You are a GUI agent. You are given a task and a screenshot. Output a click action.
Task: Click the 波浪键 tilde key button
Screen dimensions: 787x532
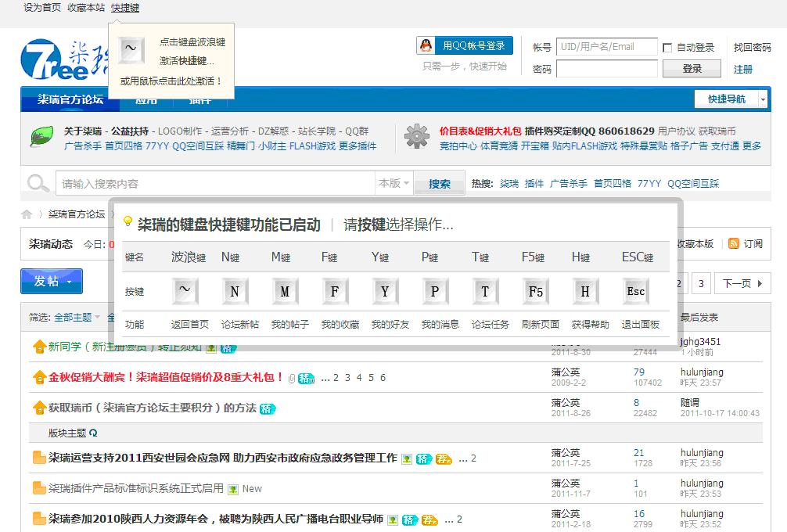click(185, 291)
